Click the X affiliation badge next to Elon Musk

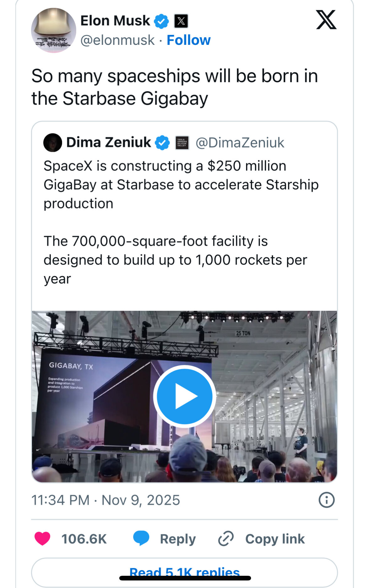tap(181, 21)
